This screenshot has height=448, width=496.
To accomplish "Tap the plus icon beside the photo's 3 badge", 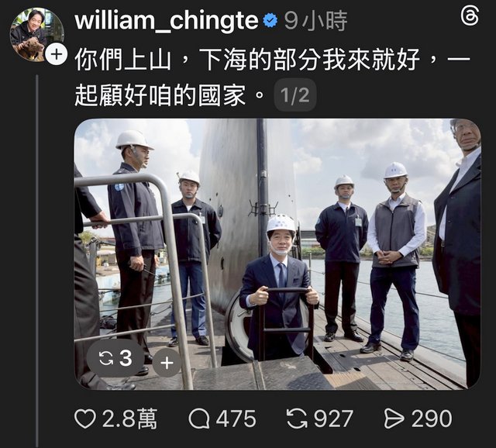I will (167, 363).
